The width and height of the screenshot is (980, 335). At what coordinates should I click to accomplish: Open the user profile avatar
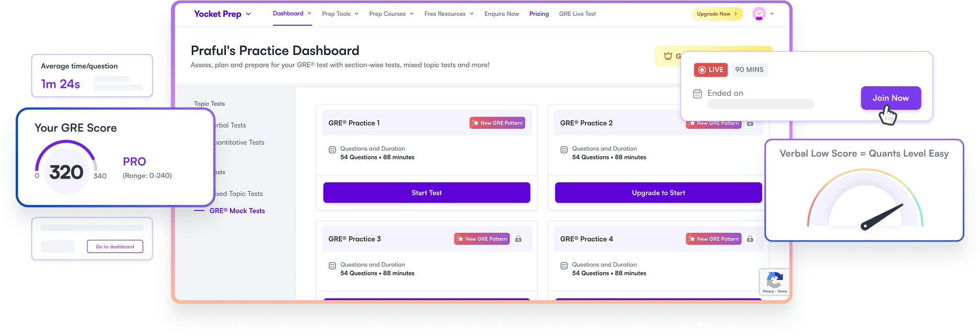click(759, 14)
